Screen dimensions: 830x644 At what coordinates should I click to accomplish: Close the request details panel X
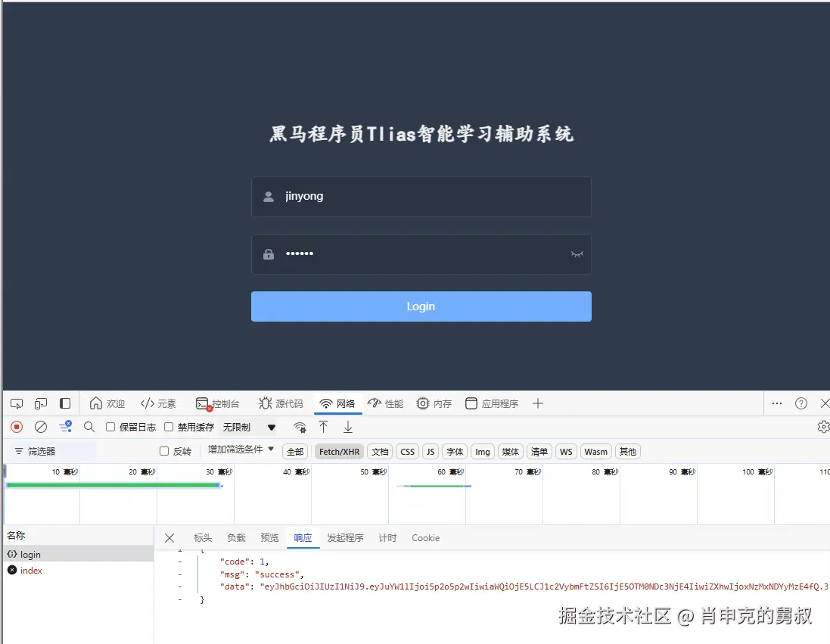click(169, 538)
